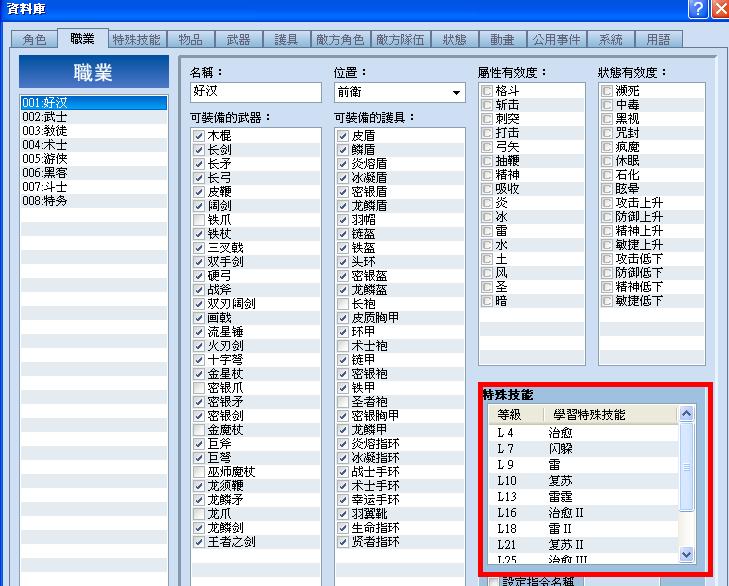Select the 敵方隊伍 tab

click(400, 39)
